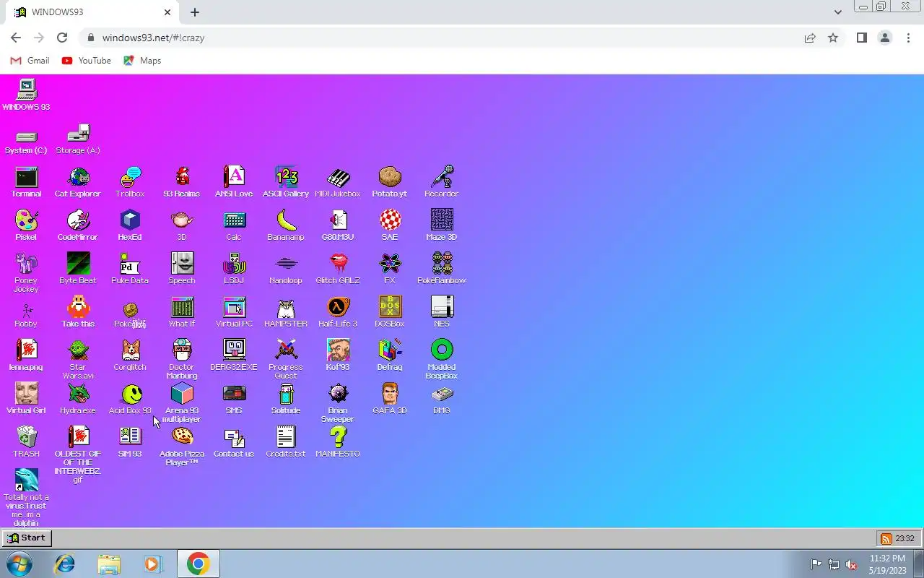Screen dimensions: 924x578
Task: Select Byte Beat icon
Action: [x=78, y=268]
